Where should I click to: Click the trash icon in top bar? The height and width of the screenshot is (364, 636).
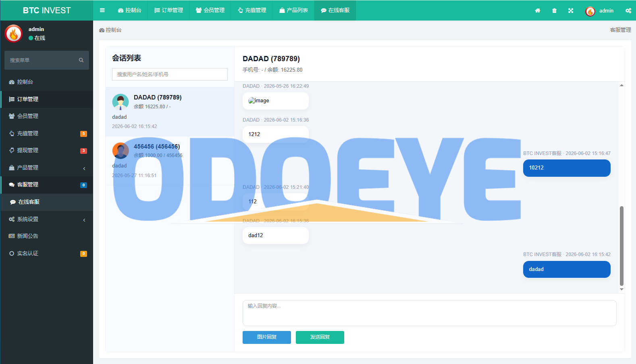(x=555, y=10)
